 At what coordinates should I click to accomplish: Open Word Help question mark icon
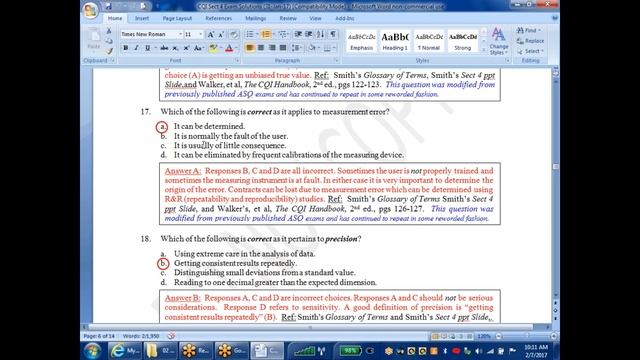click(554, 18)
